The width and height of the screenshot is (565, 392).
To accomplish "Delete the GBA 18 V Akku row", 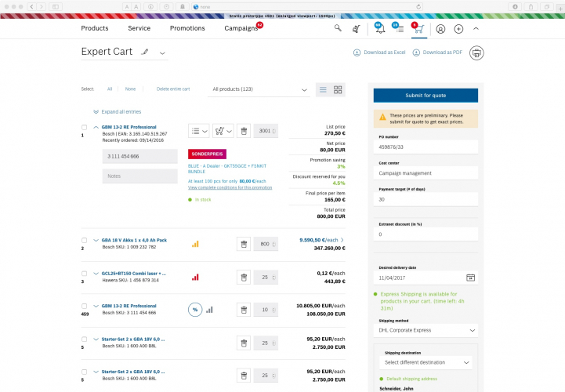I will 244,244.
